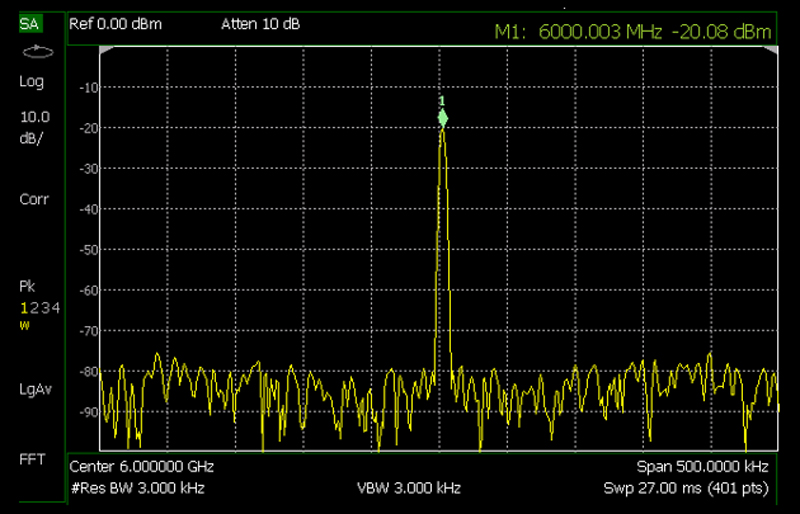
Task: Click the marker number 1 label above peak
Action: tap(442, 101)
